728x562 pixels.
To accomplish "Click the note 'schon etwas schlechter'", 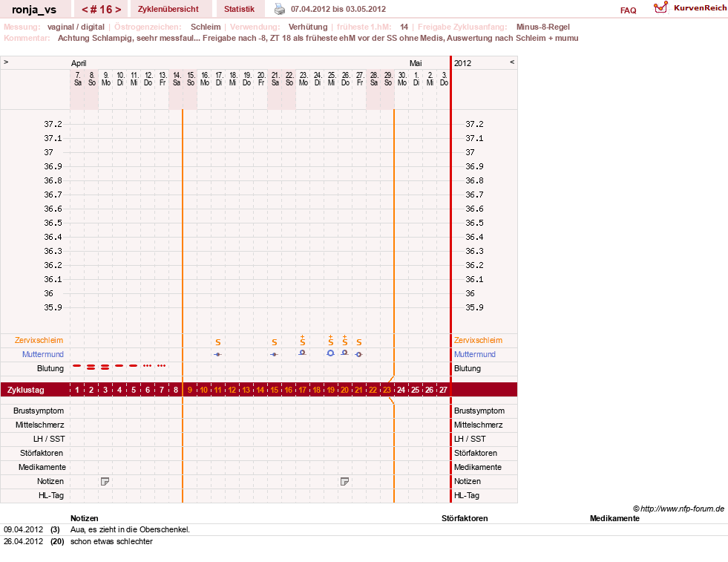I will pyautogui.click(x=111, y=541).
